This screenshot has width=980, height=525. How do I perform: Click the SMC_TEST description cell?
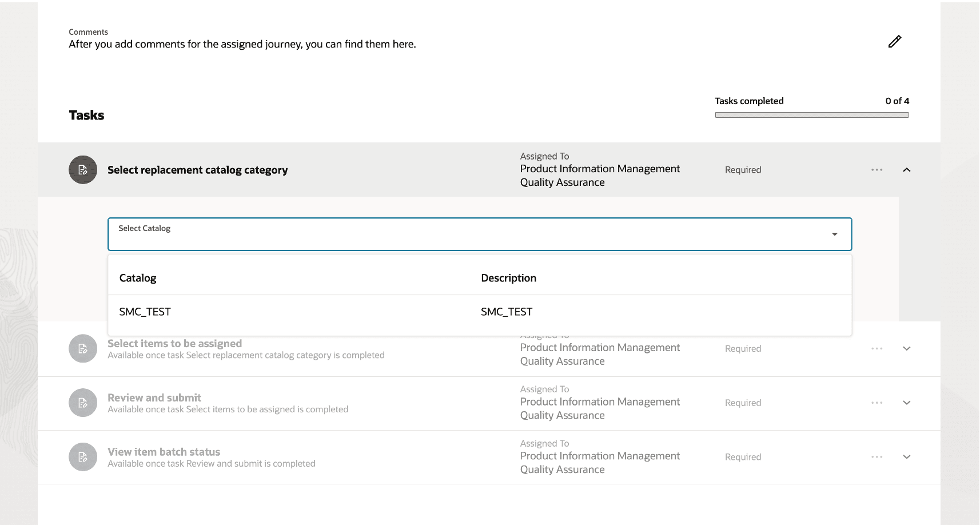pos(507,312)
